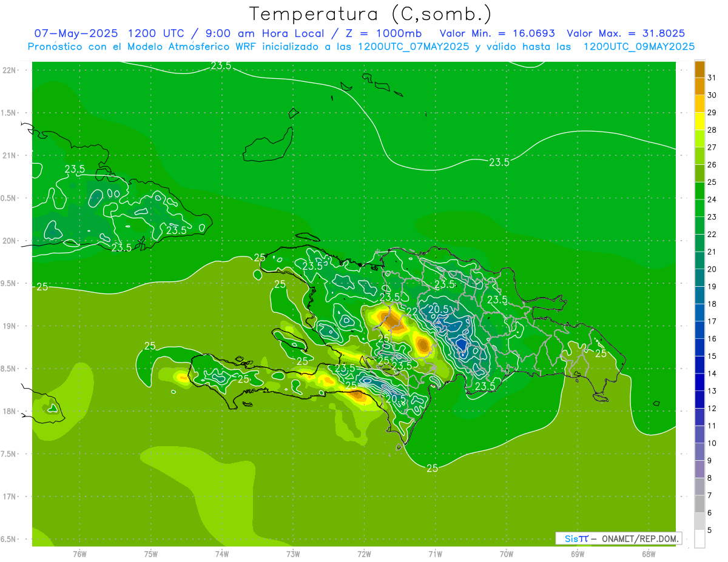Viewport: 728px width, 562px height.
Task: Click the color bar value 13
Action: tap(712, 391)
